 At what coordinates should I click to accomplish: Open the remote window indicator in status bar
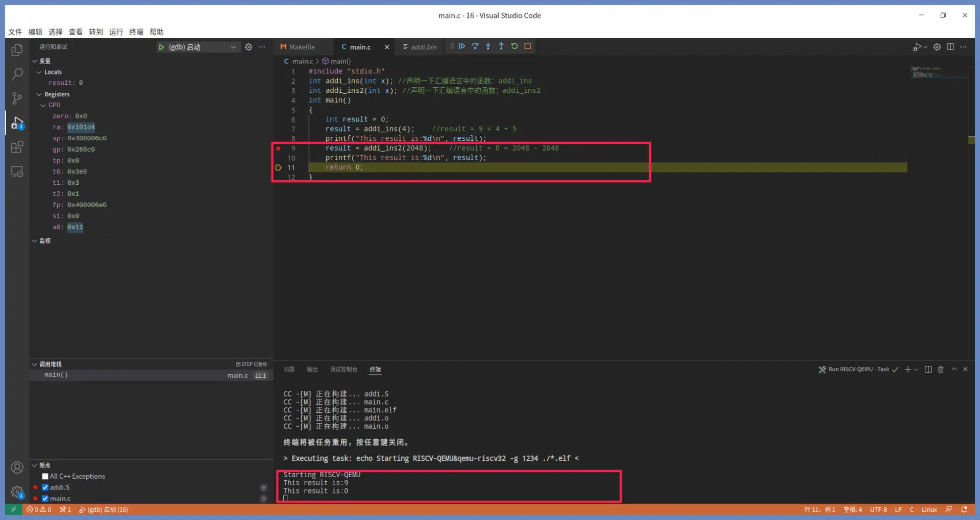pos(14,509)
